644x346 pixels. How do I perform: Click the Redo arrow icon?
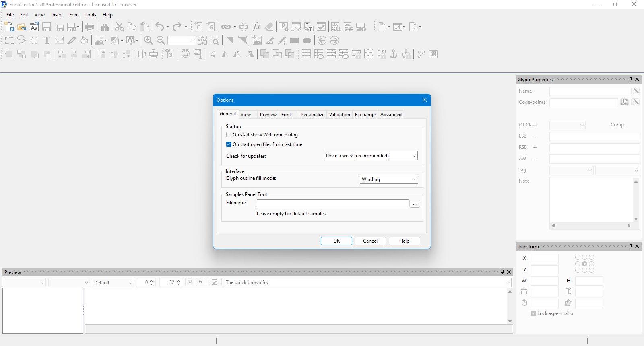[177, 27]
